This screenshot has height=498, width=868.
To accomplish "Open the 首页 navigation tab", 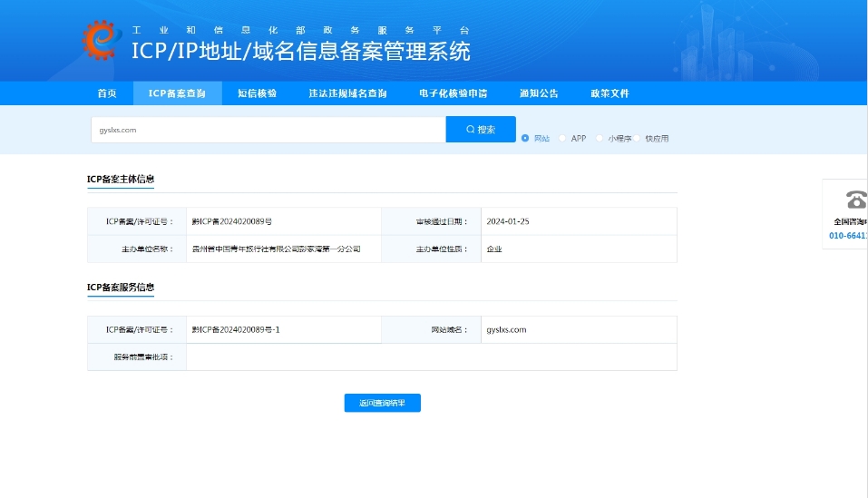I will [x=107, y=93].
